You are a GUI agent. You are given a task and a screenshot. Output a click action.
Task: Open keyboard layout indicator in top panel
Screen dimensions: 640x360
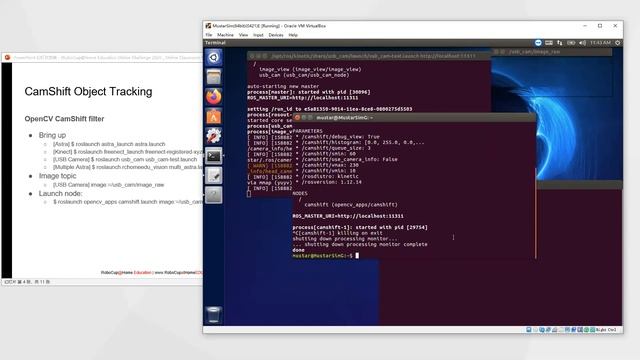pyautogui.click(x=549, y=43)
